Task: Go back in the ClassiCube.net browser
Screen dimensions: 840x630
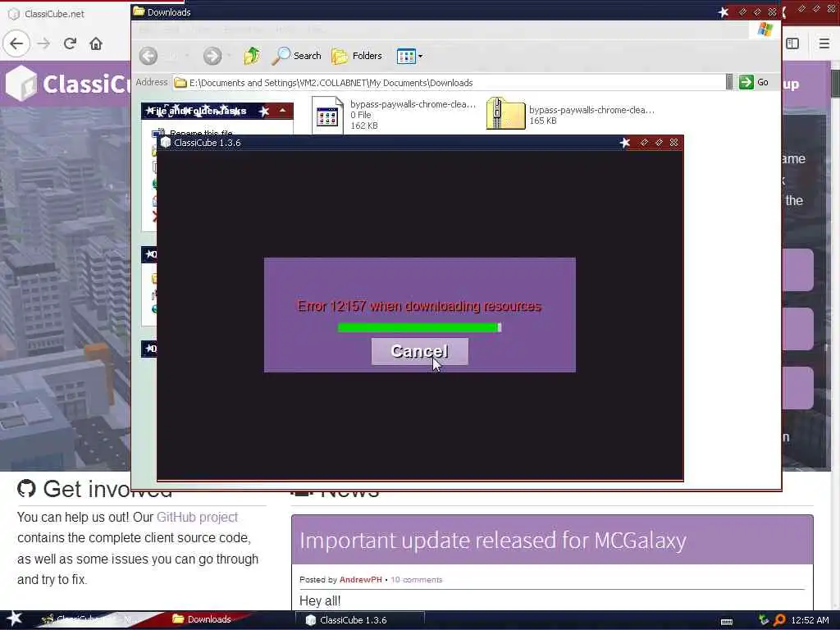Action: point(16,44)
